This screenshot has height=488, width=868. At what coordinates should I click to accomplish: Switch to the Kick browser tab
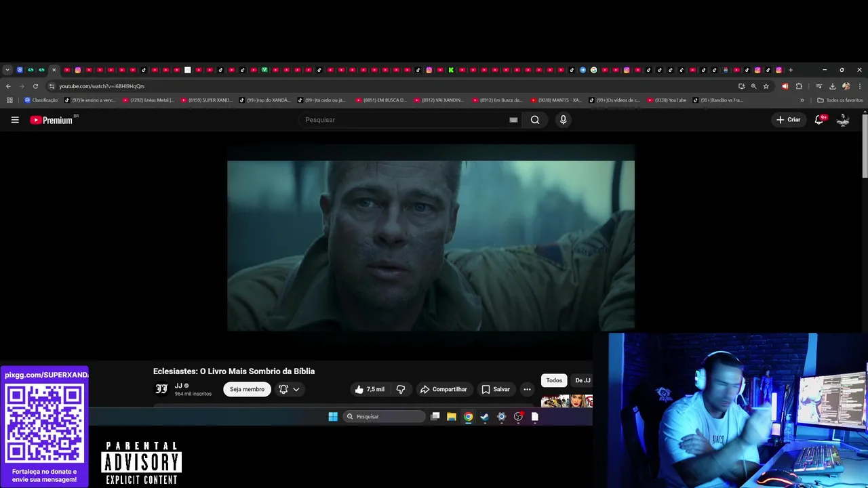451,70
